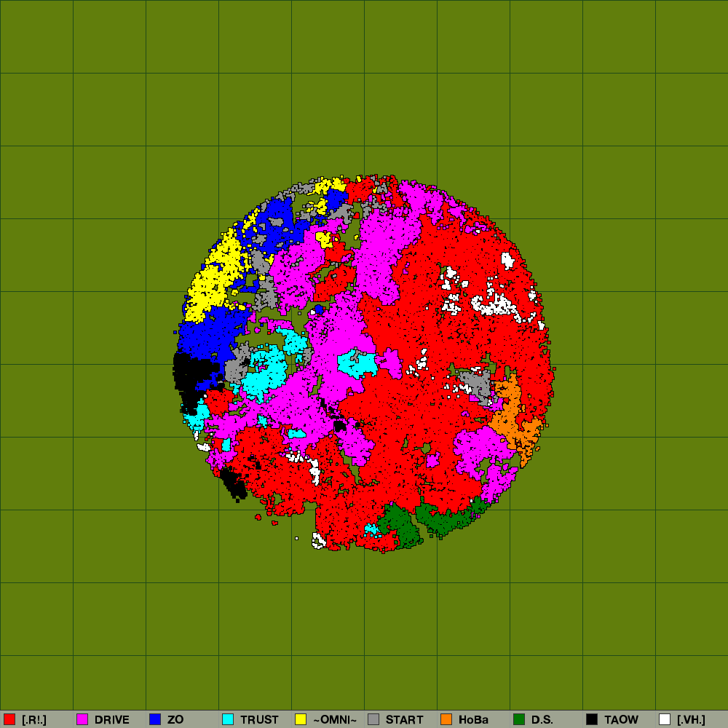Click the blue ZO legend swatch

[155, 719]
